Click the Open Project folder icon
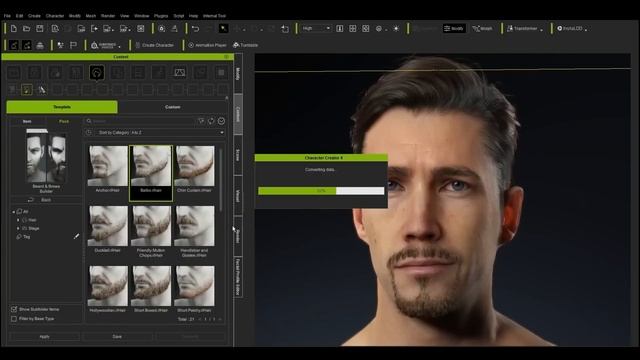640x360 pixels. click(27, 29)
